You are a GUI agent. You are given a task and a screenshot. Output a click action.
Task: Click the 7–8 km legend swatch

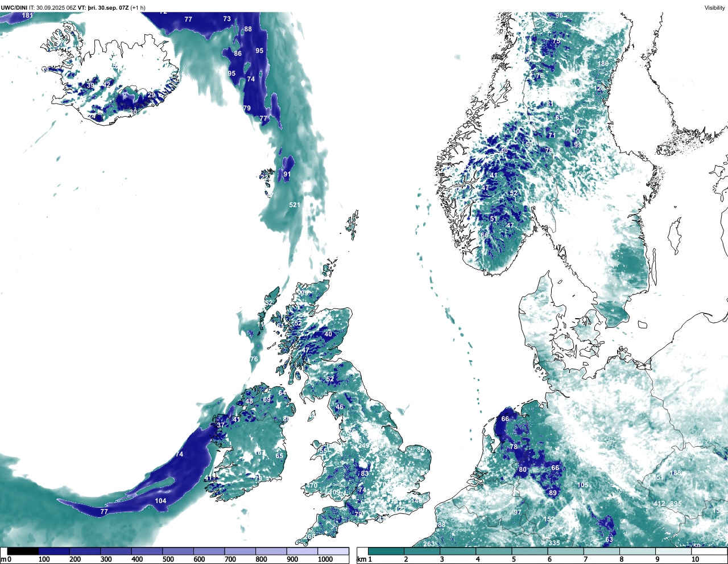point(603,551)
